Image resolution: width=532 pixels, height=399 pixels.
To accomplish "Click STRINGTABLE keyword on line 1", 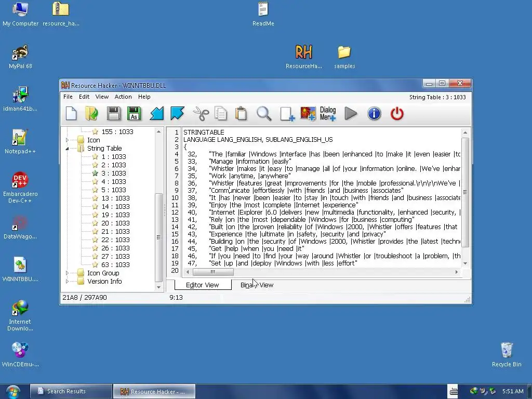I will pos(204,132).
